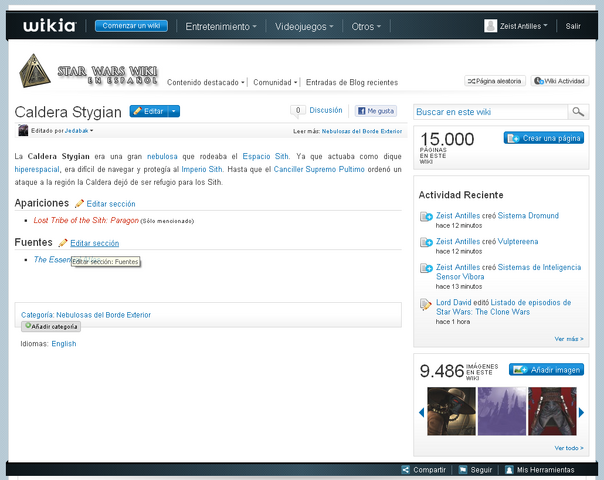Open Entradas de Blog recientes
604x480 pixels.
tap(352, 82)
